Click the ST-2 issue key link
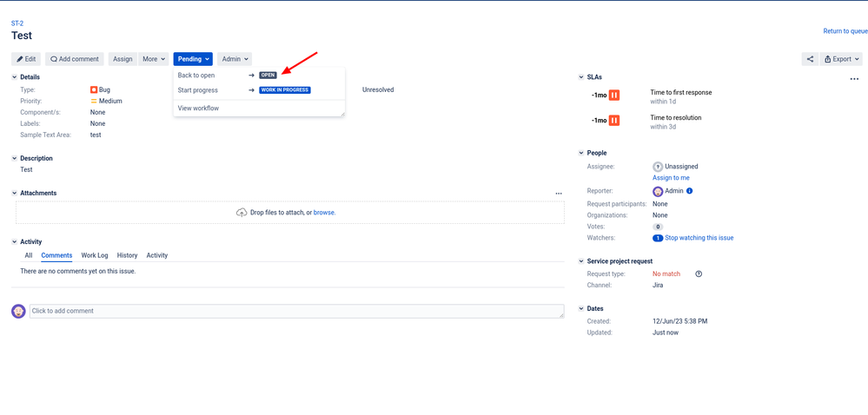Viewport: 868px width, 415px height. click(x=17, y=23)
